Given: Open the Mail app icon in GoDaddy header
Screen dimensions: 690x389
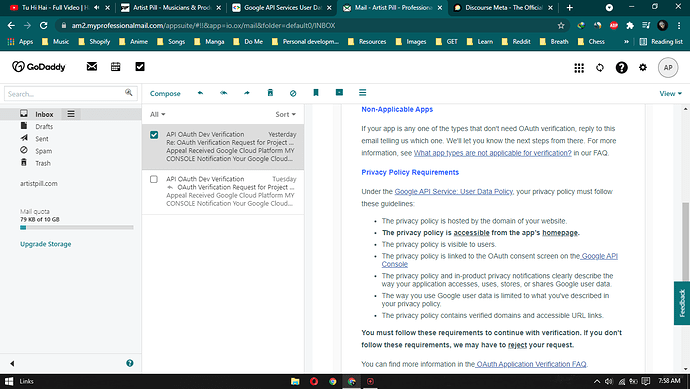Looking at the screenshot, I should click(x=92, y=66).
